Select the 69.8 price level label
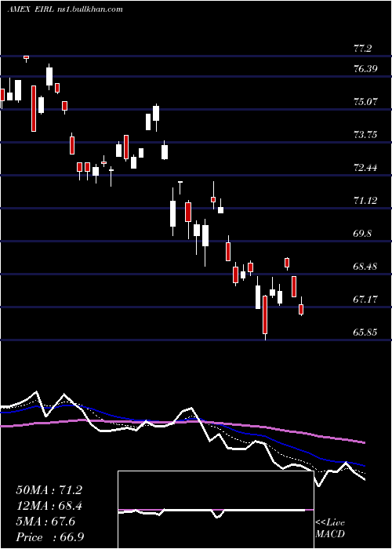The image size is (392, 549). point(362,234)
